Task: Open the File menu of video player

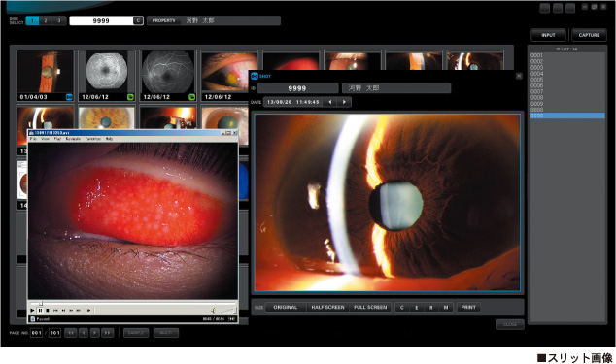Action: coord(33,139)
